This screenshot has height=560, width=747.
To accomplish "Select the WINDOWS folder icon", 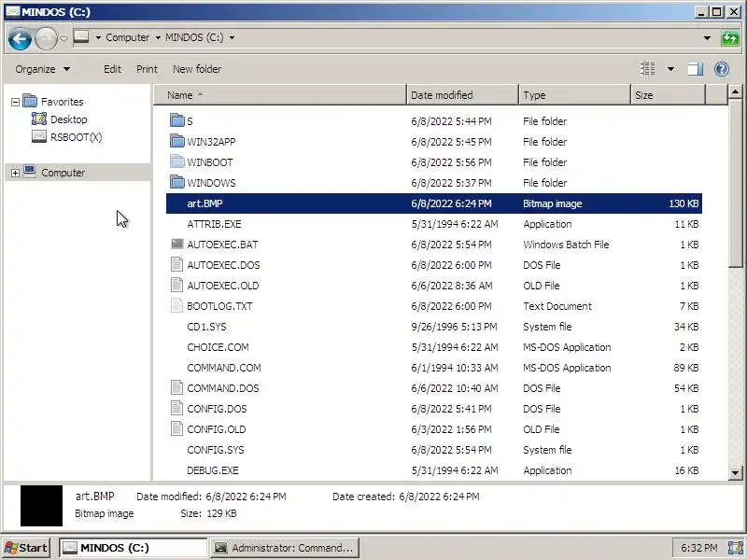I will [177, 182].
